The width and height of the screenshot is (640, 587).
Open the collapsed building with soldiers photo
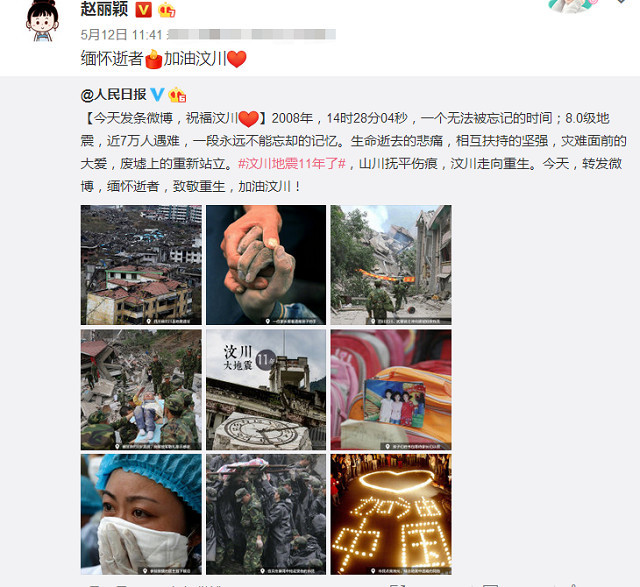point(391,265)
